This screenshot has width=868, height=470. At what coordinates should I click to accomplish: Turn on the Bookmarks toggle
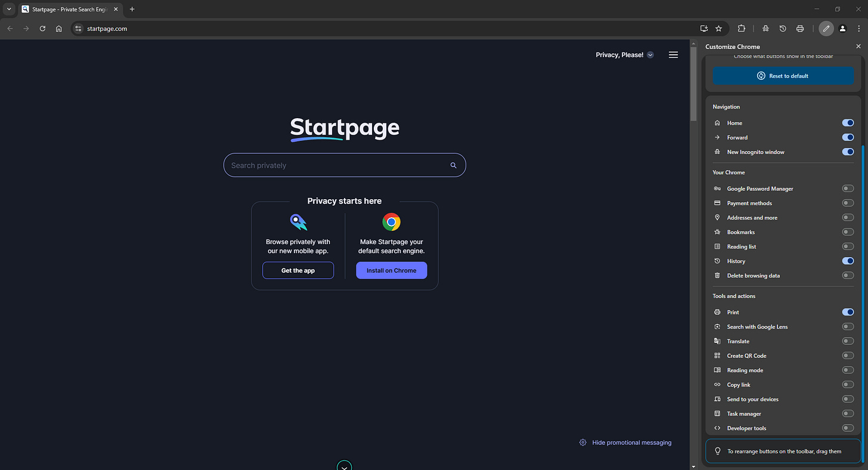pyautogui.click(x=848, y=232)
